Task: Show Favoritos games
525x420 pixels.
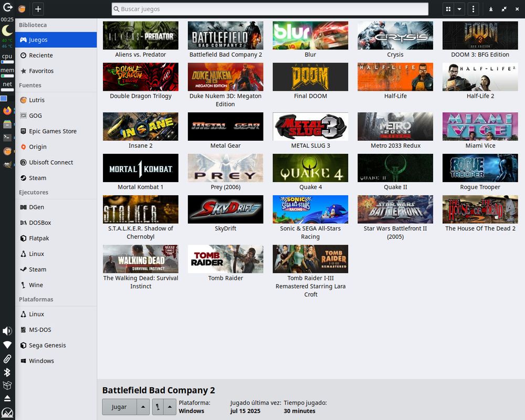Action: [x=56, y=71]
